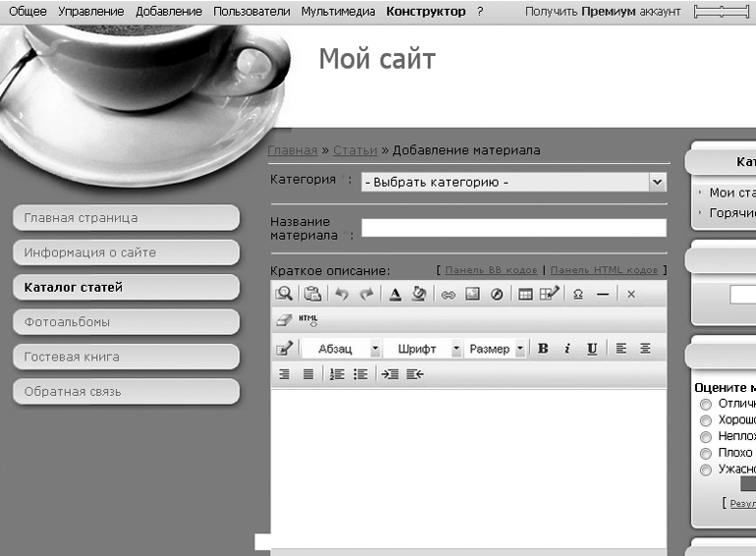Click the Underline formatting icon

592,348
